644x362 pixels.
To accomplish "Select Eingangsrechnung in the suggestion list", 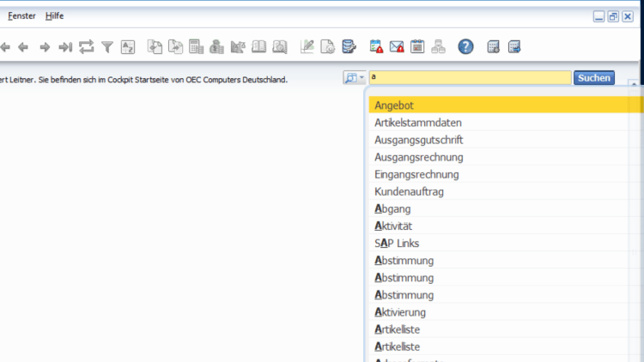I will pos(416,174).
